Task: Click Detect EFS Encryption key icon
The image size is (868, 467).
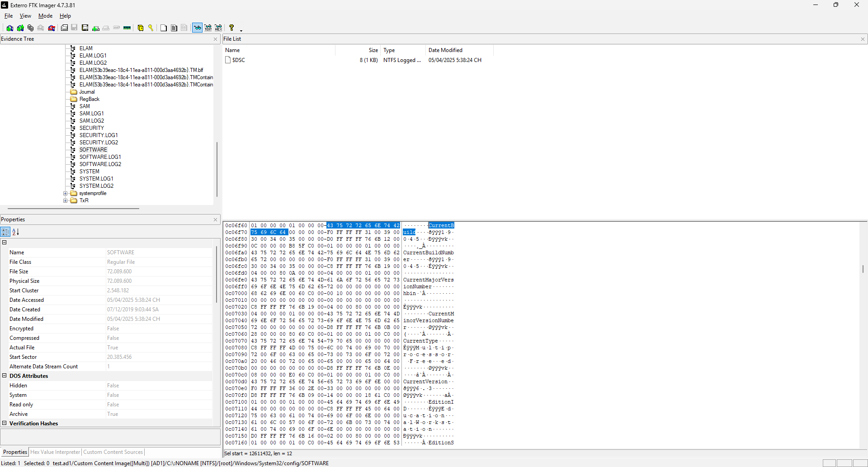Action: coord(151,28)
